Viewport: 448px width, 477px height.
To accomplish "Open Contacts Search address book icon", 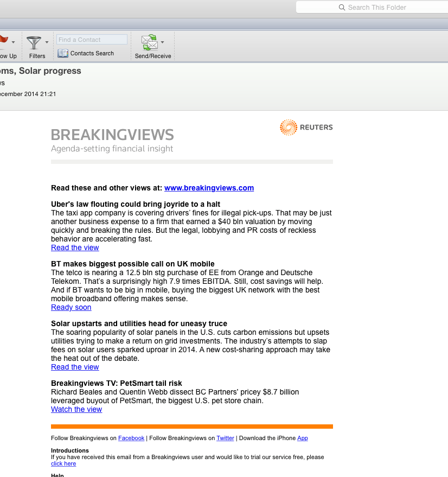I will pos(63,53).
